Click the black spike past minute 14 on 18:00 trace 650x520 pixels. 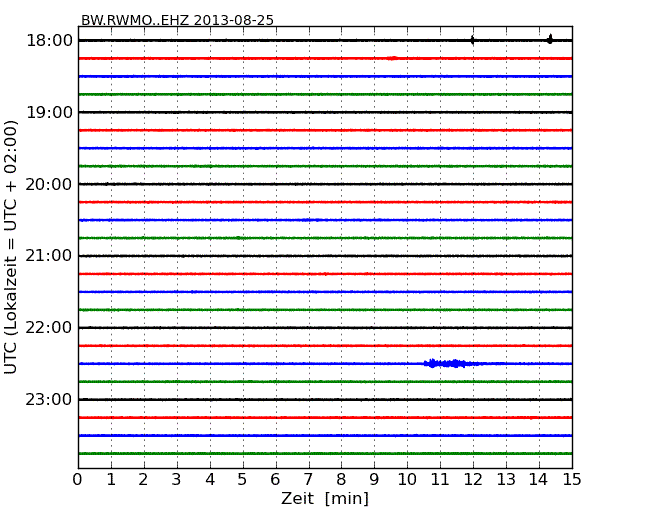tap(550, 39)
